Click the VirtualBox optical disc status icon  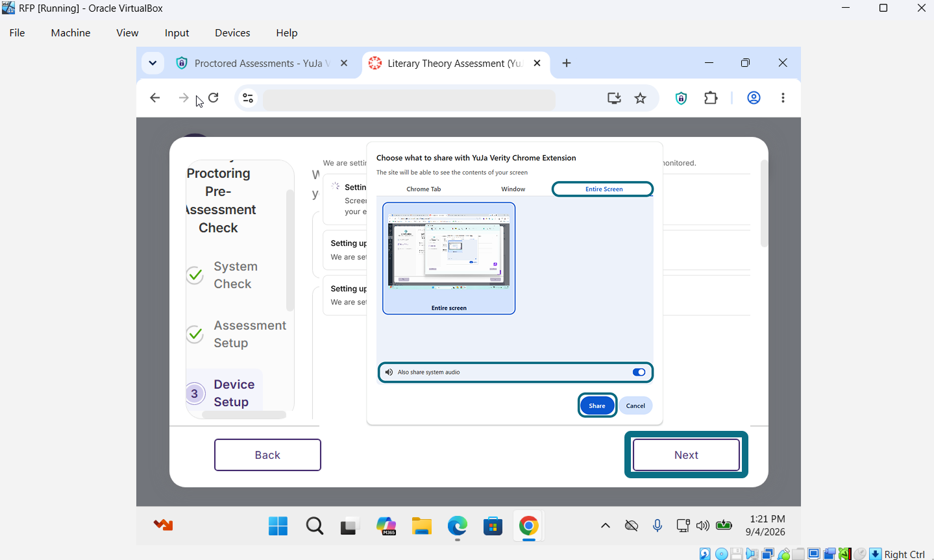click(721, 554)
